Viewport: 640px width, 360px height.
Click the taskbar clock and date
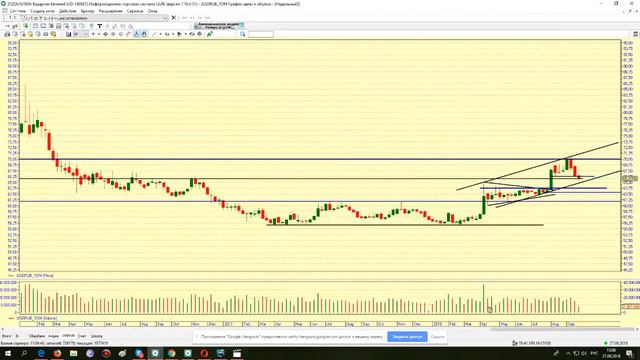[611, 353]
